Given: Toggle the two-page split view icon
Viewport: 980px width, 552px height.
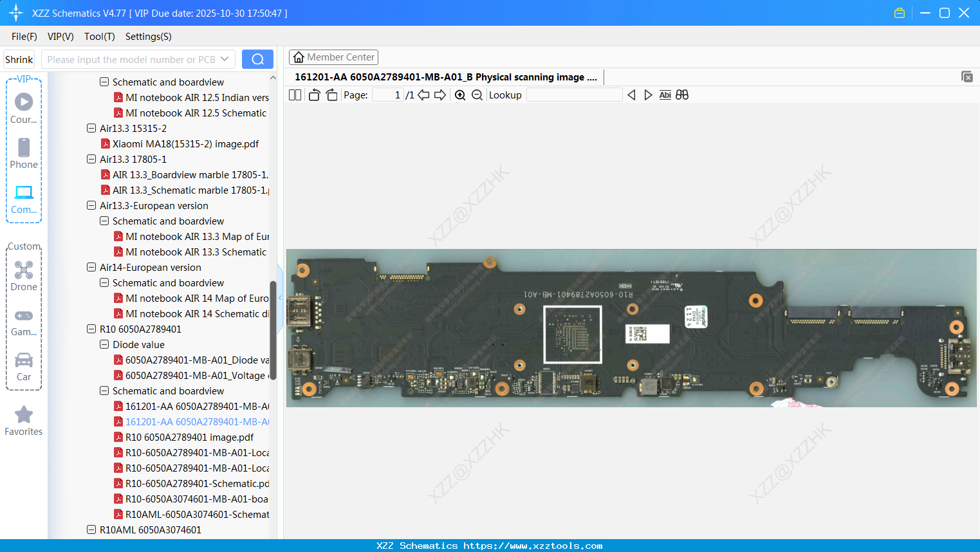Looking at the screenshot, I should [x=295, y=95].
